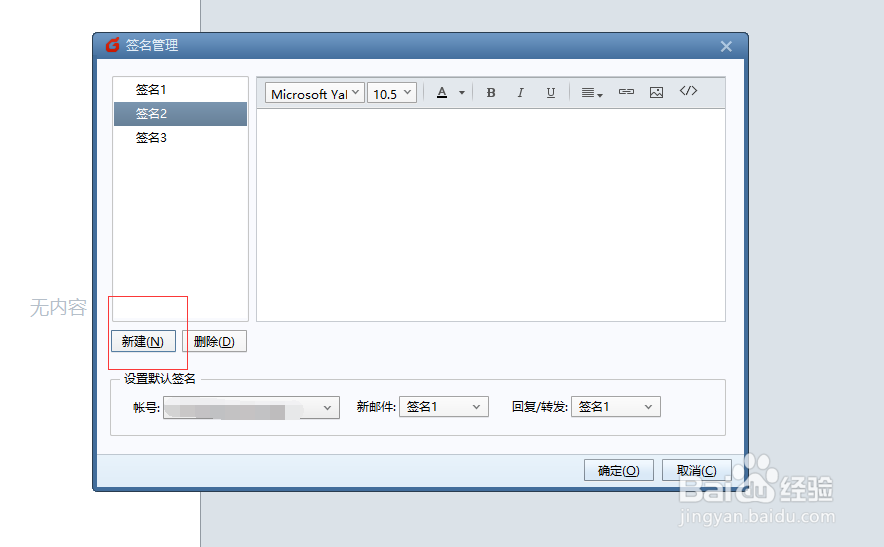The height and width of the screenshot is (547, 884).
Task: Open the 帐号 account dropdown
Action: [x=251, y=407]
